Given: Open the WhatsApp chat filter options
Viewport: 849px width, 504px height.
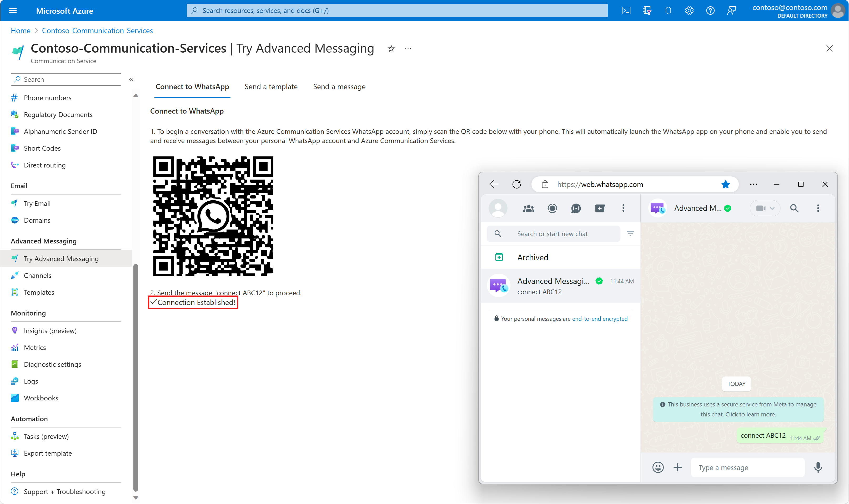Looking at the screenshot, I should pos(631,233).
